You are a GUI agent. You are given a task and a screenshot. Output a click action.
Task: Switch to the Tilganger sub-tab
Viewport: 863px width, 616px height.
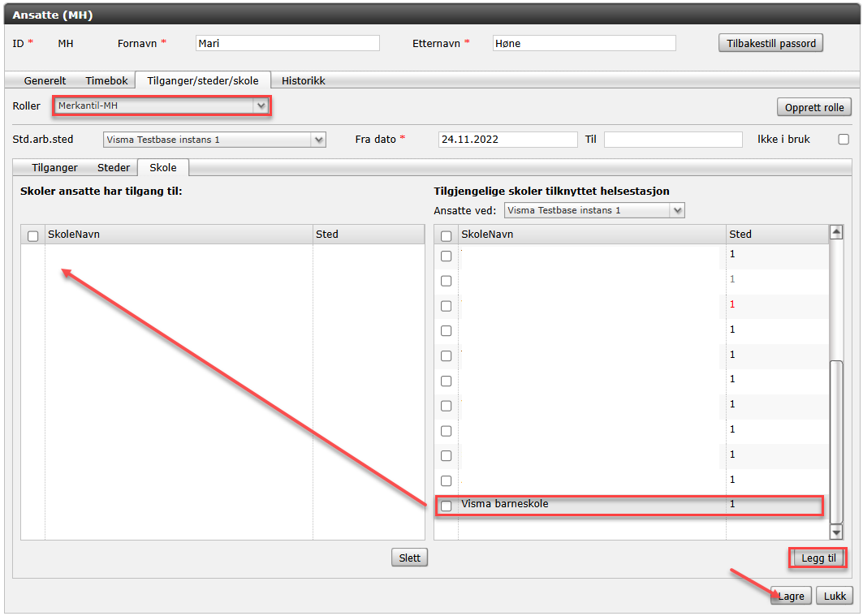click(54, 168)
